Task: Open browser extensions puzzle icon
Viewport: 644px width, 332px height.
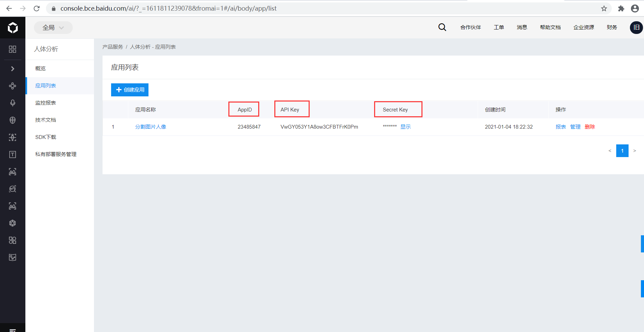Action: coord(621,8)
